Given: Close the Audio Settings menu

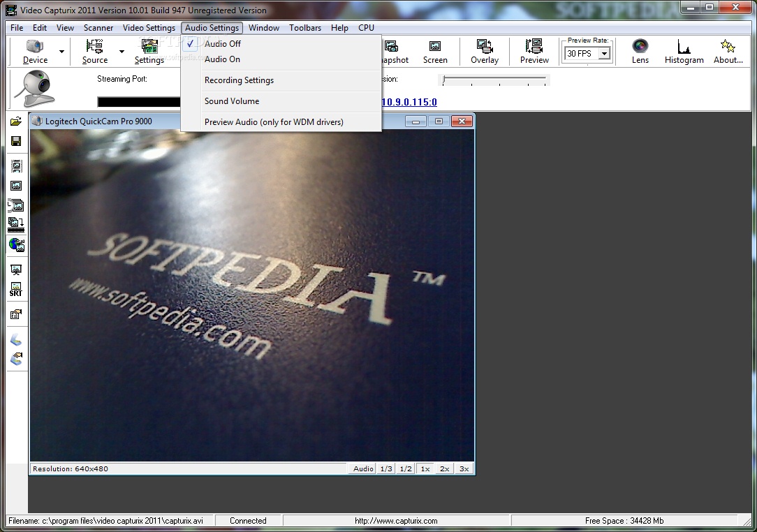Looking at the screenshot, I should (212, 27).
